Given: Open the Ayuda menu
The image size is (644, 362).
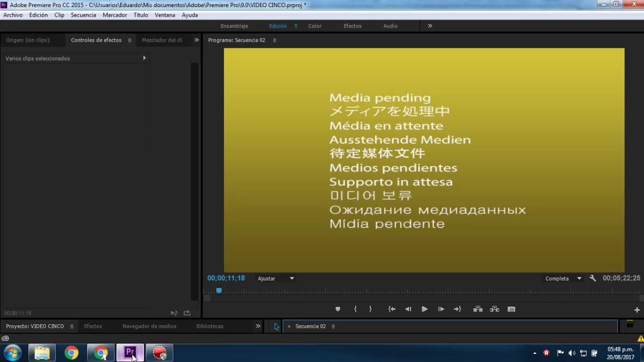Looking at the screenshot, I should tap(190, 15).
